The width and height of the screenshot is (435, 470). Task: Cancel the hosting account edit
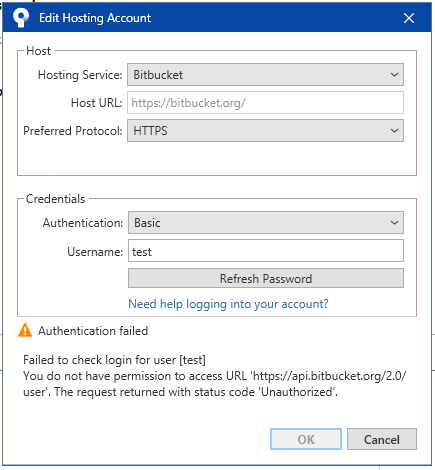[382, 439]
